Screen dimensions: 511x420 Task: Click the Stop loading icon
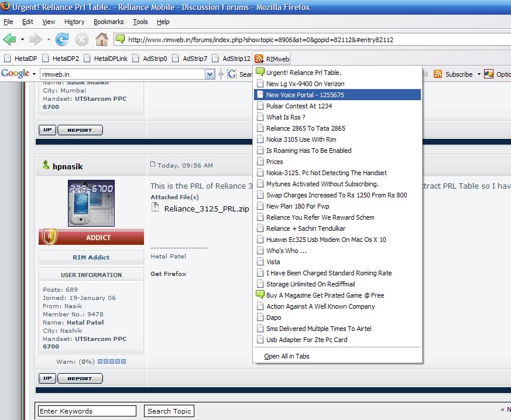[x=82, y=40]
